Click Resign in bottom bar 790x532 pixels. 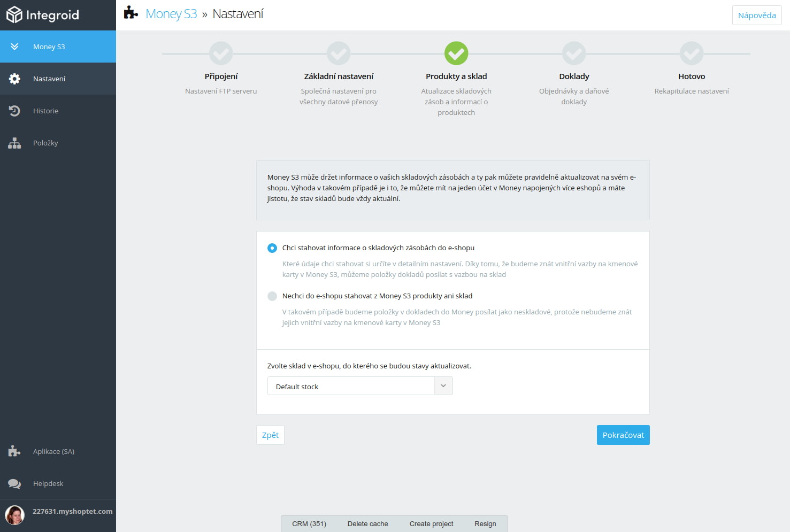click(x=485, y=524)
